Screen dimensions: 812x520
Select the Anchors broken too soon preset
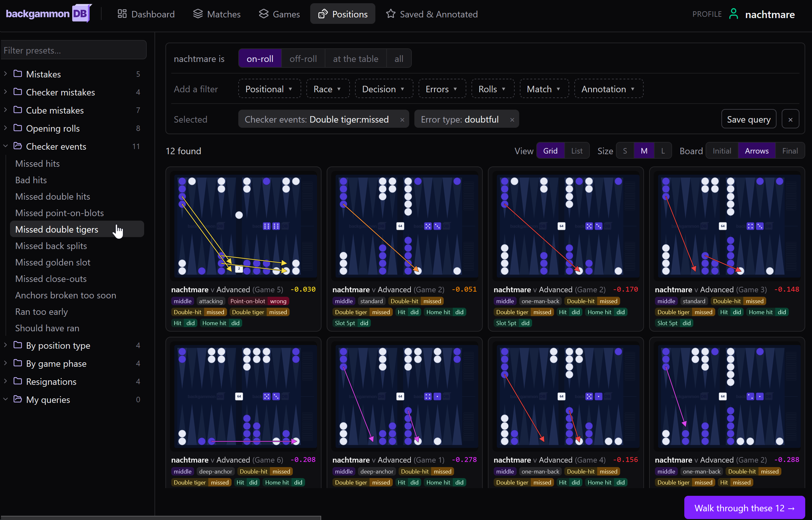tap(77, 295)
